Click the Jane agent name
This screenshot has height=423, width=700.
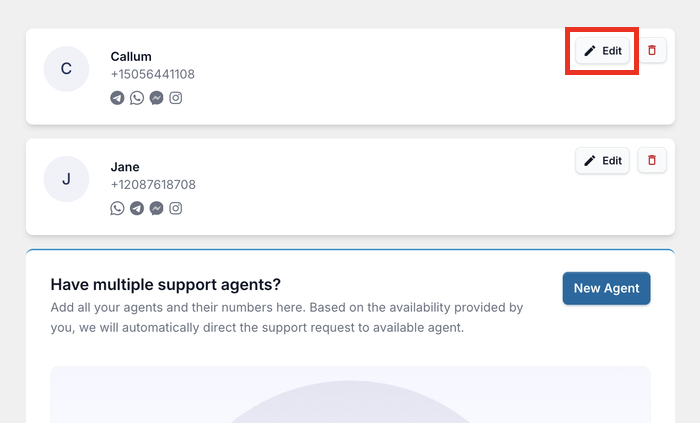pyautogui.click(x=125, y=166)
